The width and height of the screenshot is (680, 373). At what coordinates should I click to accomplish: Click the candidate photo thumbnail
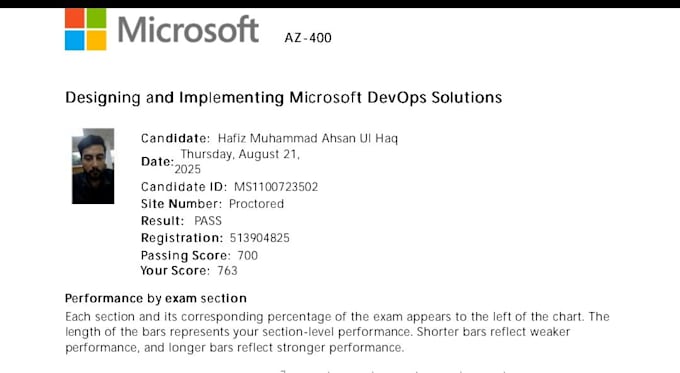[93, 166]
